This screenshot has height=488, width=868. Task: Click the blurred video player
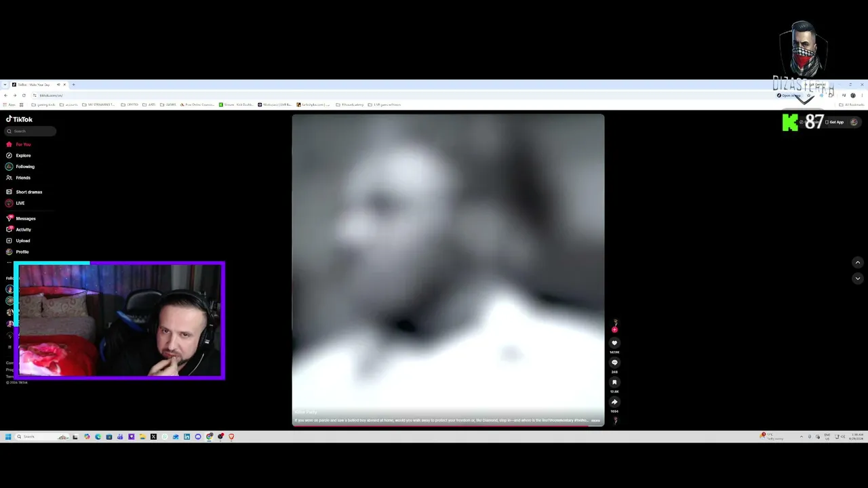(448, 270)
